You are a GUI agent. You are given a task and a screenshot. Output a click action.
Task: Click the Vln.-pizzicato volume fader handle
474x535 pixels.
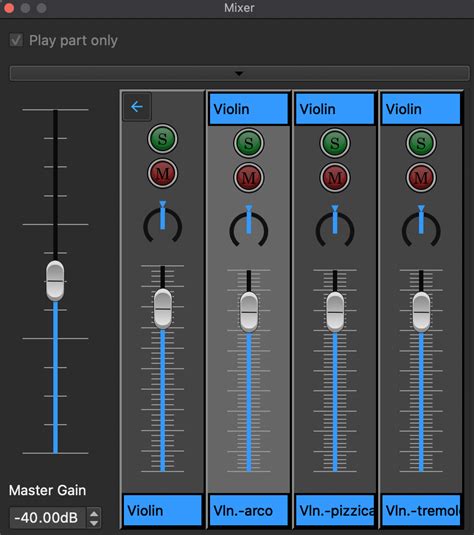tap(335, 312)
